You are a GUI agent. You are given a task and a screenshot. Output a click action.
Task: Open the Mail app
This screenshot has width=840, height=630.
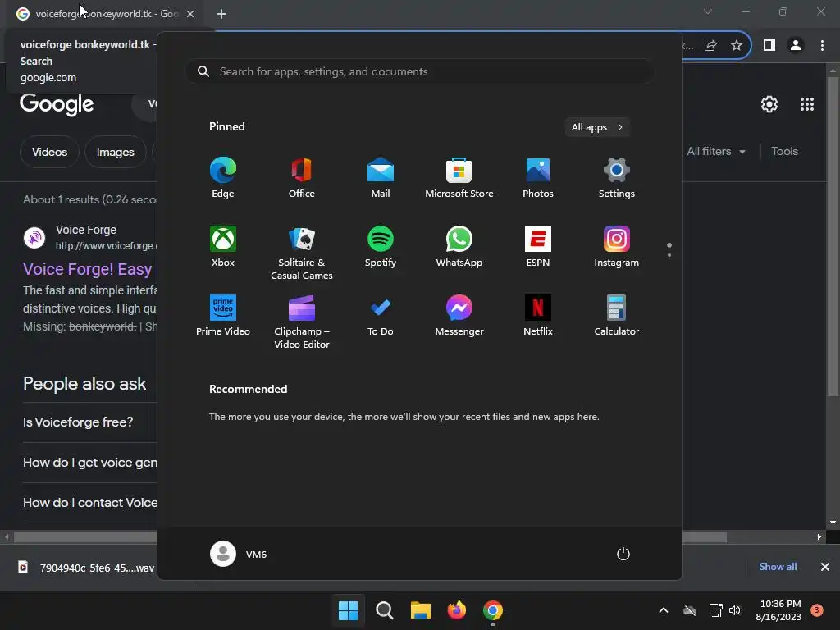tap(381, 178)
